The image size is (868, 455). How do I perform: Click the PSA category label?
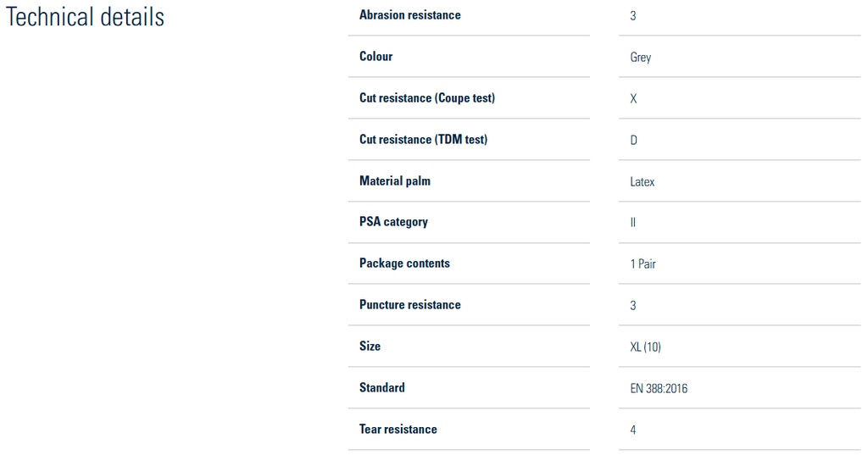pyautogui.click(x=393, y=222)
